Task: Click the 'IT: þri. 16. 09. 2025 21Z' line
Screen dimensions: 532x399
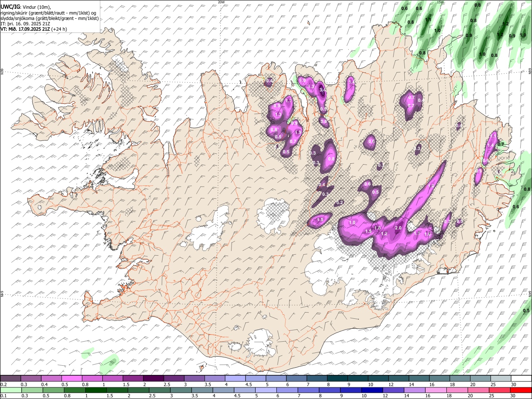Action: click(25, 24)
